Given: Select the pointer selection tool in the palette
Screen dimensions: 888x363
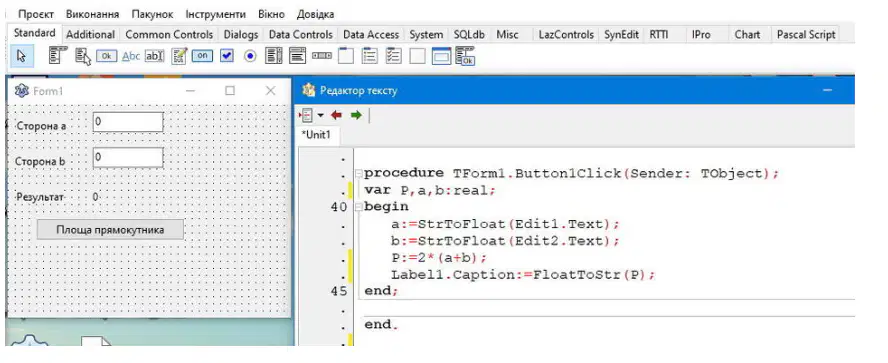Looking at the screenshot, I should point(22,56).
